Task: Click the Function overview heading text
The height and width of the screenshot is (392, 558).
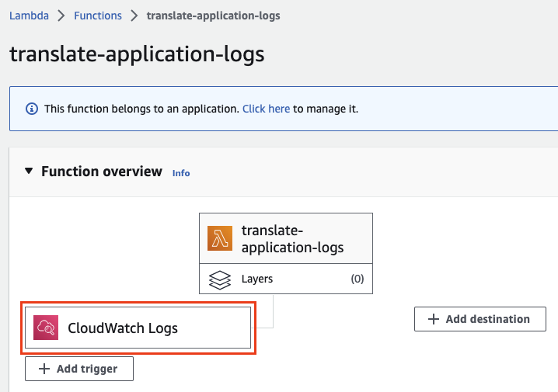Action: [102, 172]
